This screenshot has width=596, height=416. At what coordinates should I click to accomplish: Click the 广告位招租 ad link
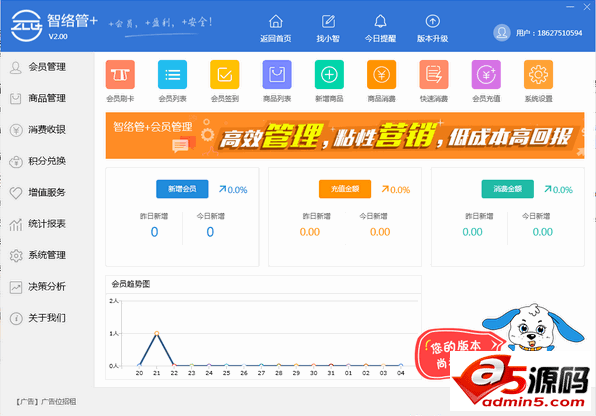point(59,402)
